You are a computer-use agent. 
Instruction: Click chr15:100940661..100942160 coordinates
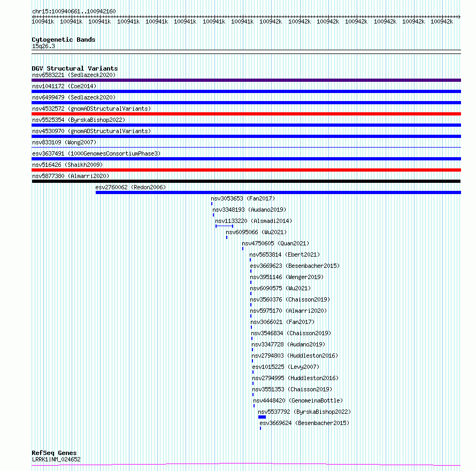[74, 11]
